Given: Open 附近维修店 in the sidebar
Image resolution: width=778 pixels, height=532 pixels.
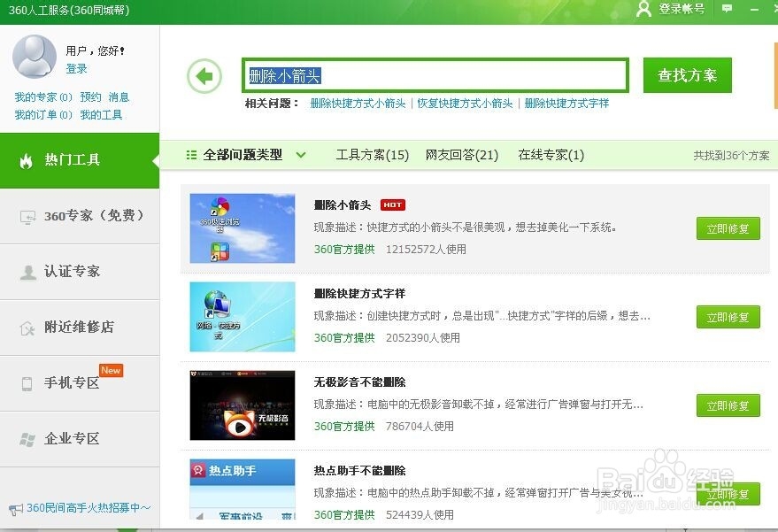Looking at the screenshot, I should (80, 328).
